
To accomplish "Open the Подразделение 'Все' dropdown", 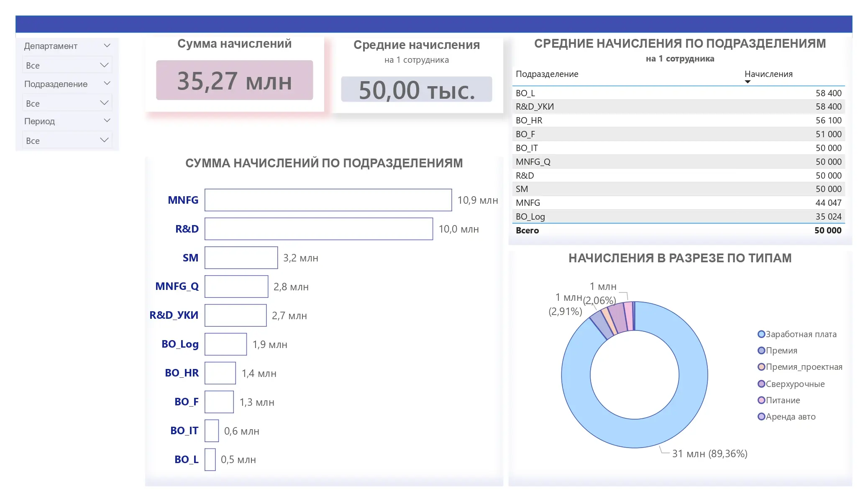I will point(67,103).
